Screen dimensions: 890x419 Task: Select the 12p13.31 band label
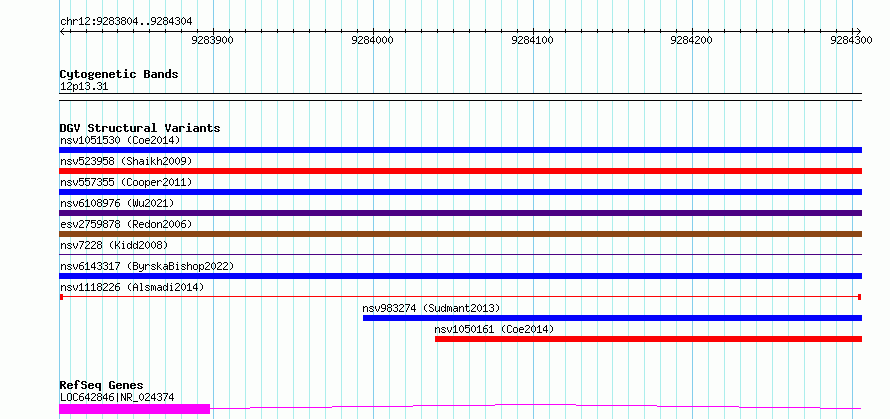(84, 87)
